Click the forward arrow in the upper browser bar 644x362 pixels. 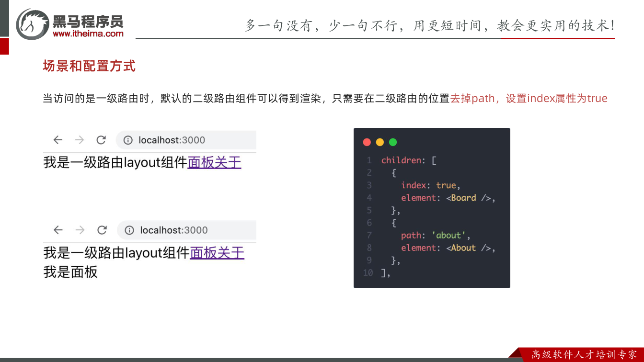click(80, 140)
